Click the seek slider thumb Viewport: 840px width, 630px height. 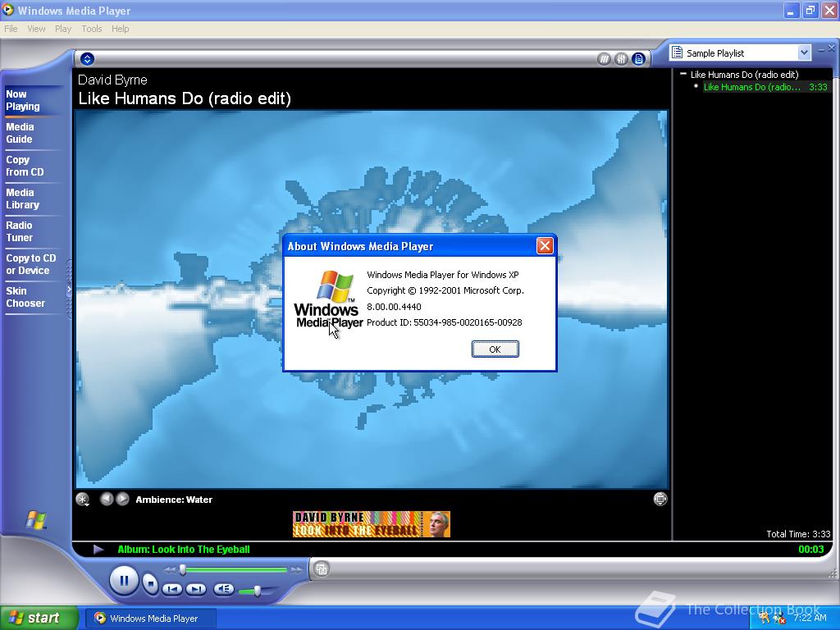pos(183,569)
